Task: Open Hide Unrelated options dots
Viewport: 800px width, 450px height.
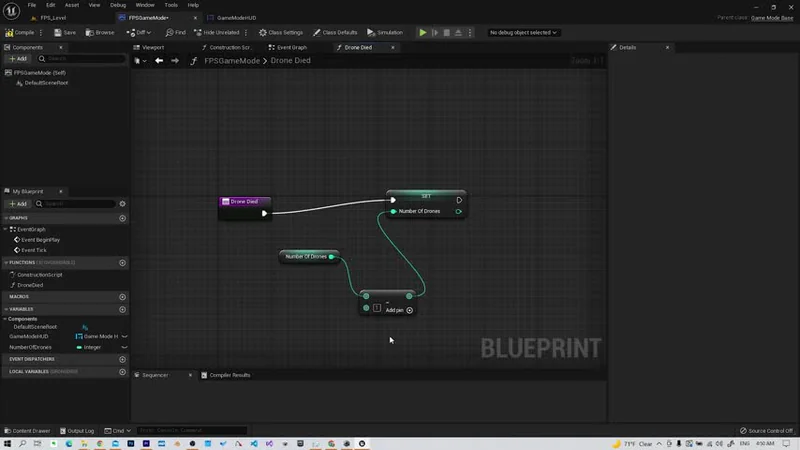Action: tap(246, 33)
